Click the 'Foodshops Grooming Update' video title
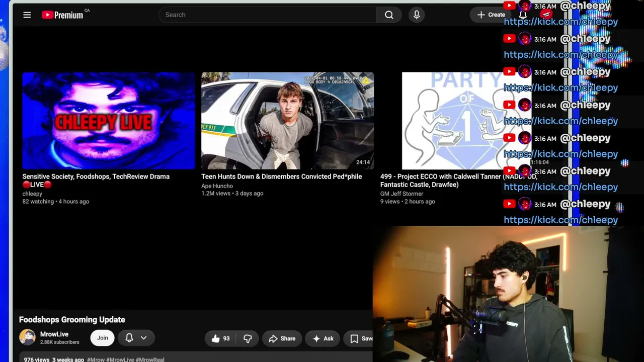Image resolution: width=644 pixels, height=362 pixels. pyautogui.click(x=72, y=320)
